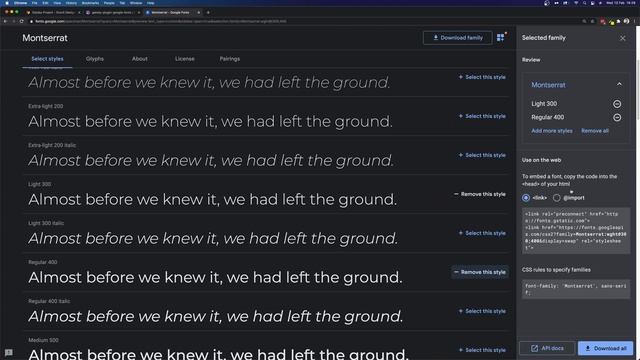Click Remove all link

pos(595,131)
